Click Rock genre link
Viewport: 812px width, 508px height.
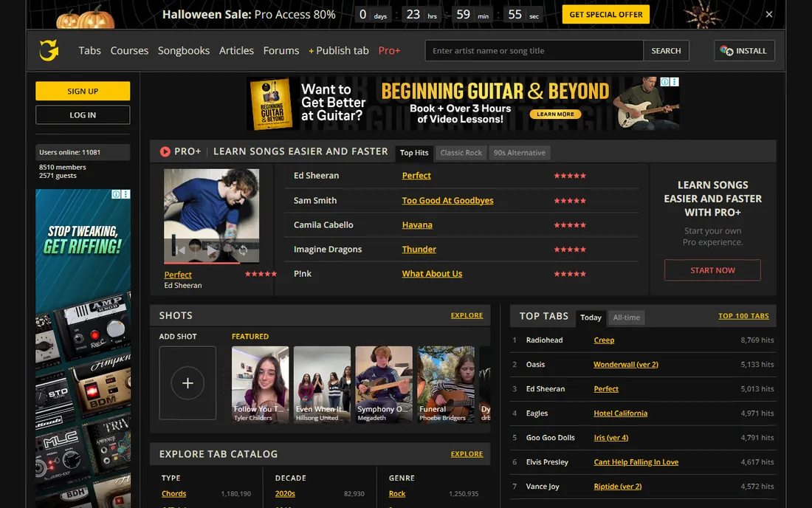tap(397, 493)
